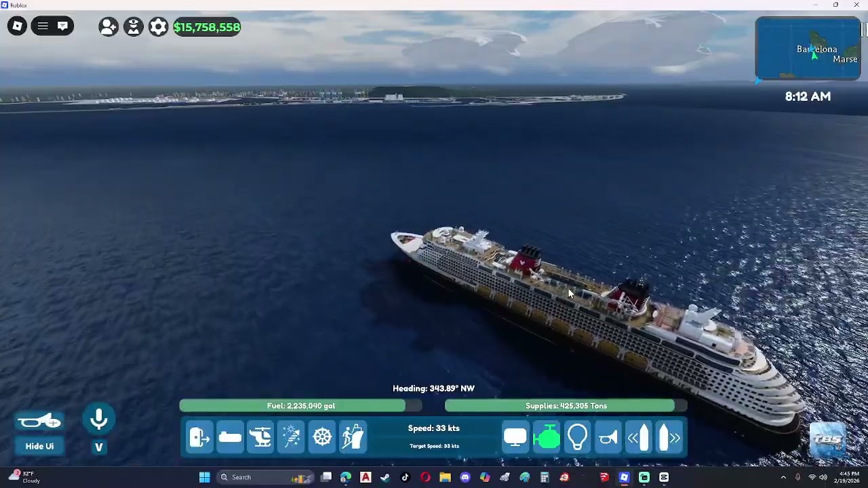868x488 pixels.
Task: Open Task View in the taskbar
Action: coord(326,477)
